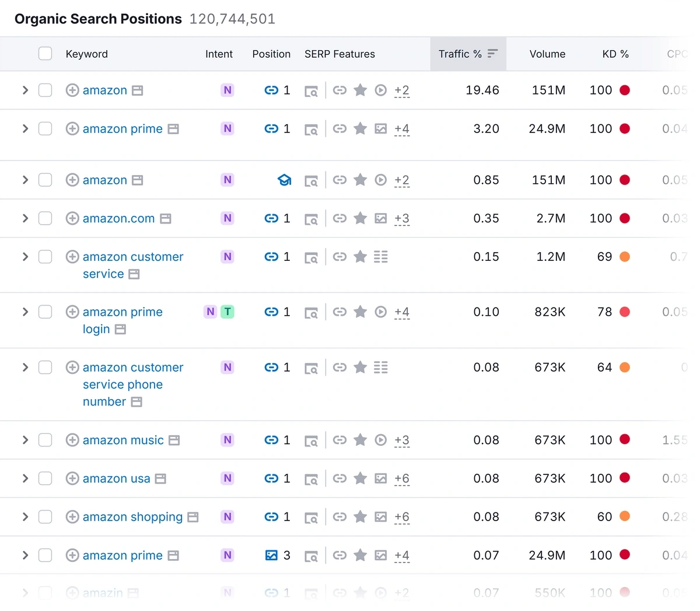Expand the amazon shopping row

tap(25, 517)
